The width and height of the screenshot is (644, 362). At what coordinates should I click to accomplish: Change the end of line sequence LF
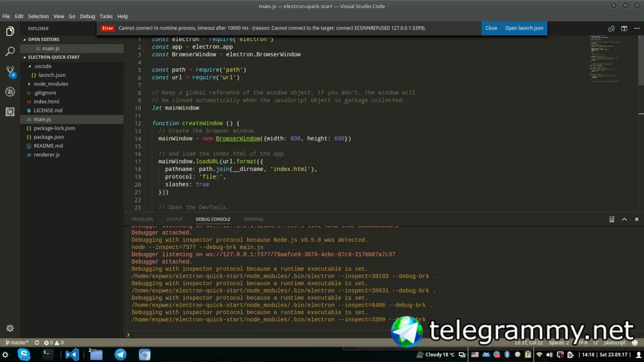[x=596, y=343]
